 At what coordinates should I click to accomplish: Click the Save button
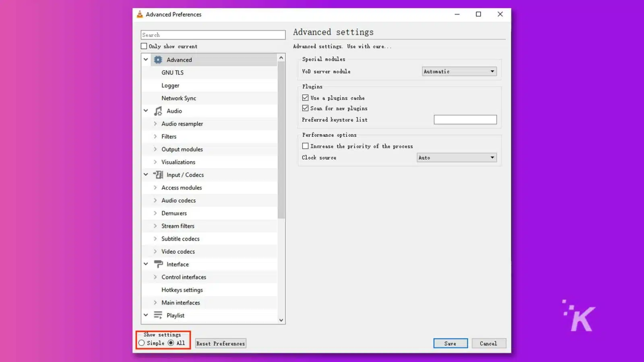pyautogui.click(x=450, y=343)
